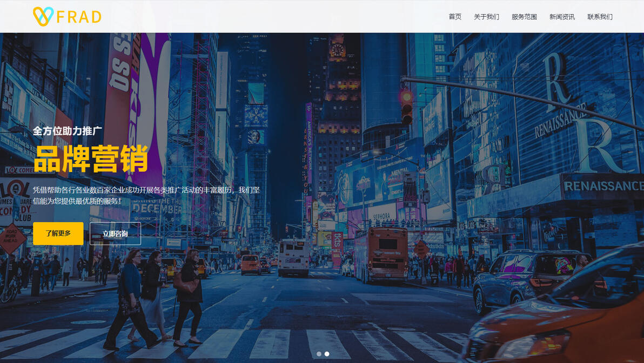Click the 品牌营销 headline text
This screenshot has height=363, width=644.
coord(91,159)
